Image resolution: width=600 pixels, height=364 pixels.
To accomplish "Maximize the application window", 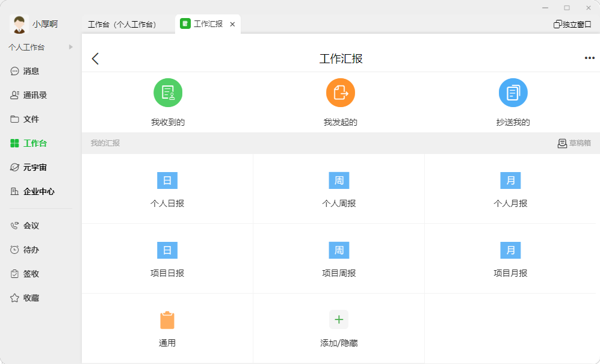I will [x=567, y=8].
